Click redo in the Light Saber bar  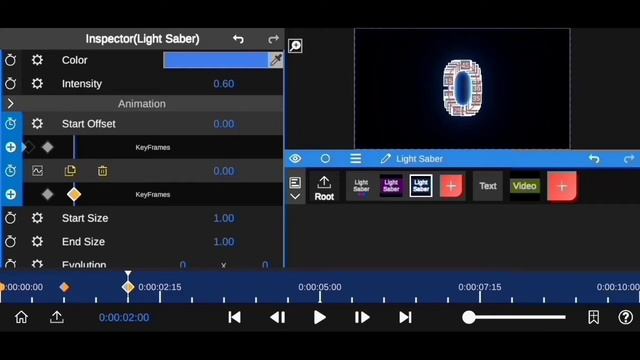(x=629, y=158)
